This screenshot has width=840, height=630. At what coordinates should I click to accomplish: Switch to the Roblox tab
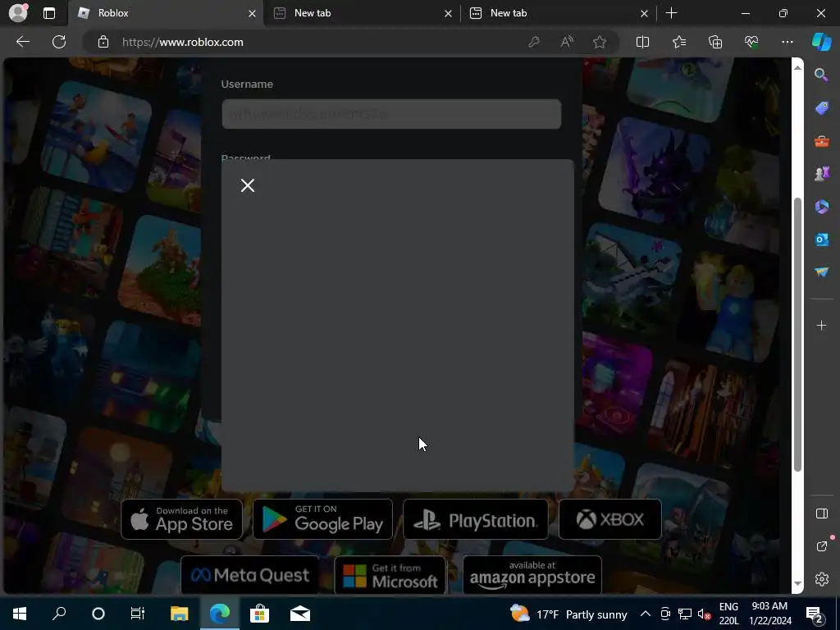tap(166, 13)
